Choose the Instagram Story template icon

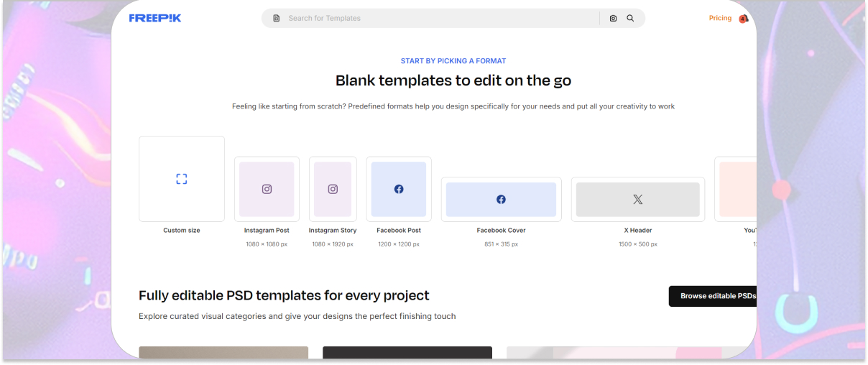[x=333, y=189]
